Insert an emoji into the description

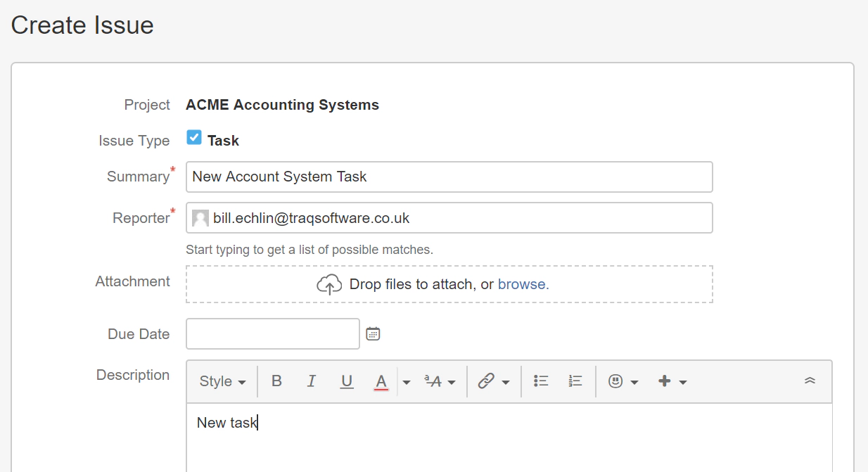pos(614,381)
